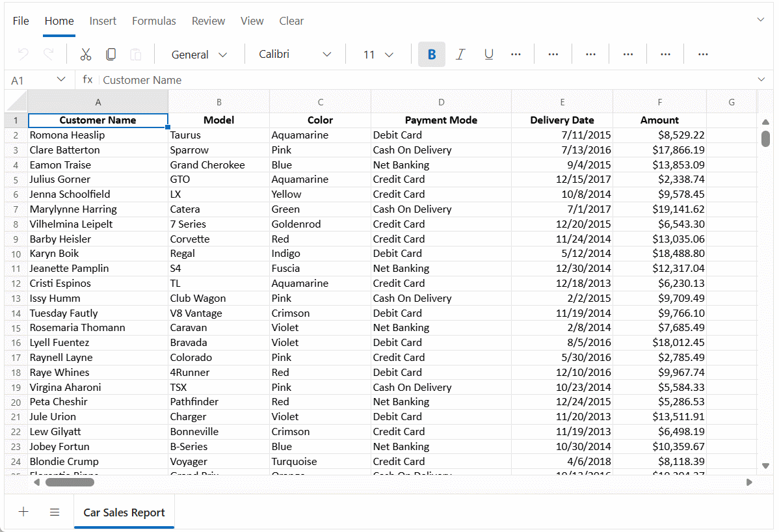The height and width of the screenshot is (532, 779).
Task: Toggle italic formatting
Action: pyautogui.click(x=460, y=54)
